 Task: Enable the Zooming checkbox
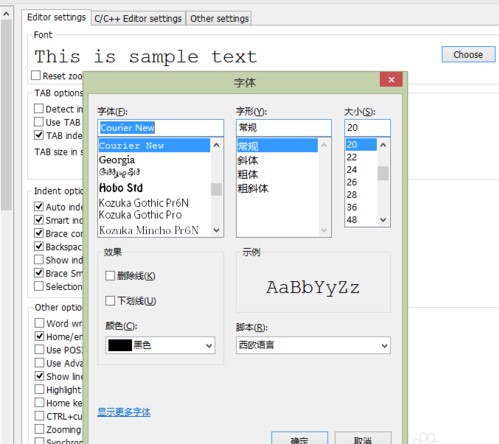(39, 429)
